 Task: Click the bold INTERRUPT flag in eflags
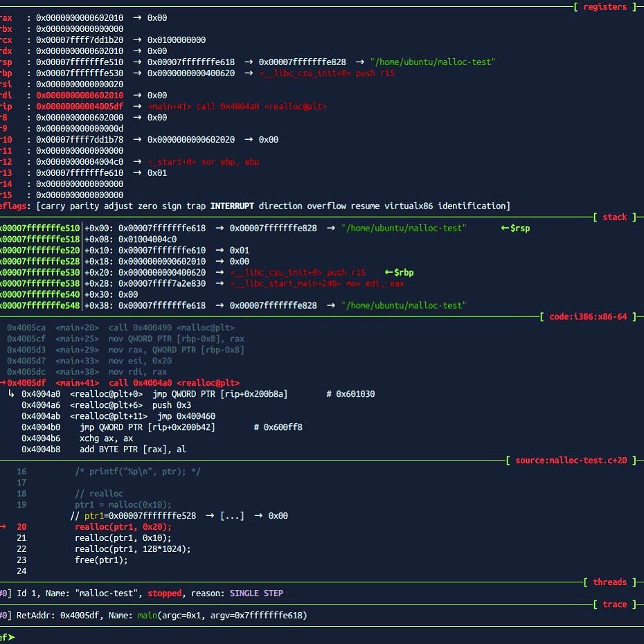tap(232, 206)
